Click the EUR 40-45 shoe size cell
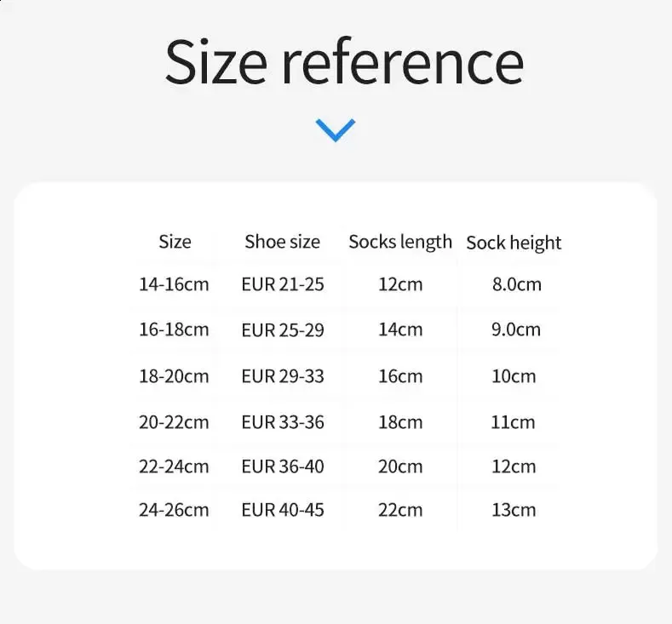 click(282, 510)
